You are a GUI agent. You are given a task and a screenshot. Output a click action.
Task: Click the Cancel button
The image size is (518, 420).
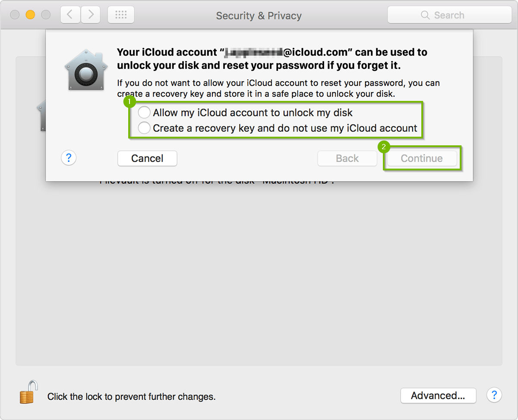point(147,158)
